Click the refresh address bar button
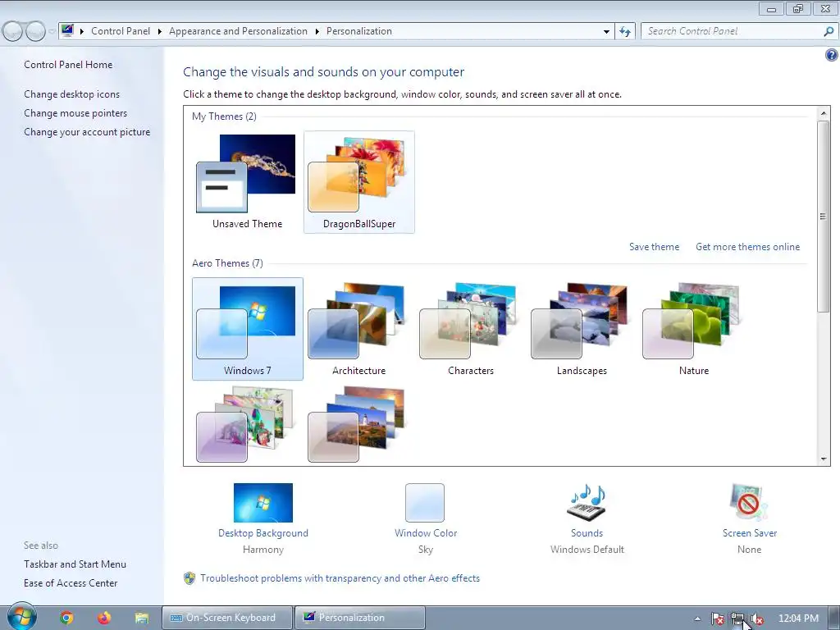The width and height of the screenshot is (840, 630). [625, 31]
